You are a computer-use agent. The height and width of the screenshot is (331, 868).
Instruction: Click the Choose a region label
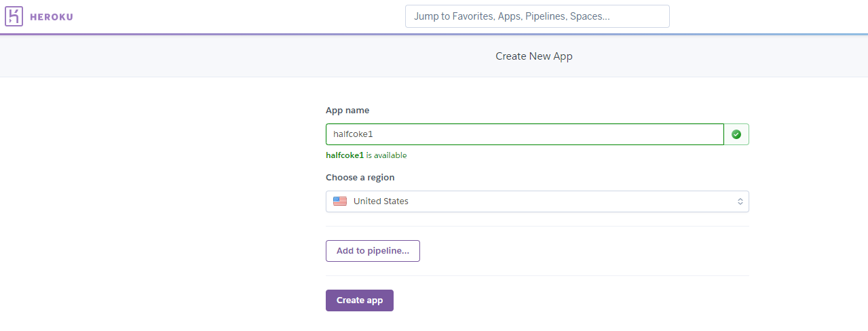click(360, 177)
